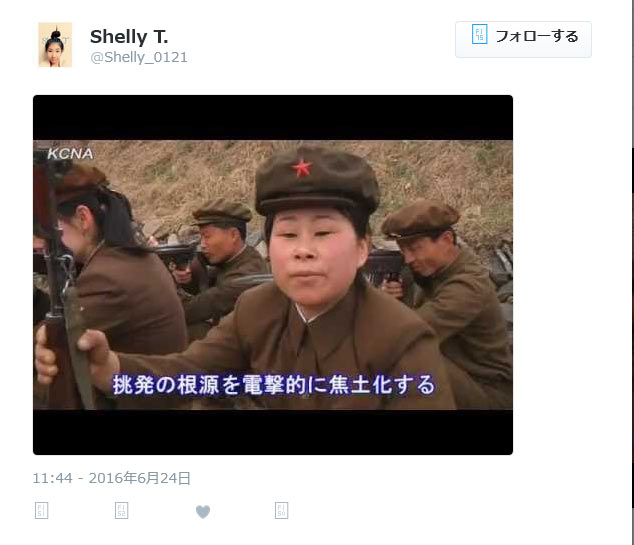The height and width of the screenshot is (545, 634).
Task: Click the black letterbox bar above video
Action: pos(273,118)
